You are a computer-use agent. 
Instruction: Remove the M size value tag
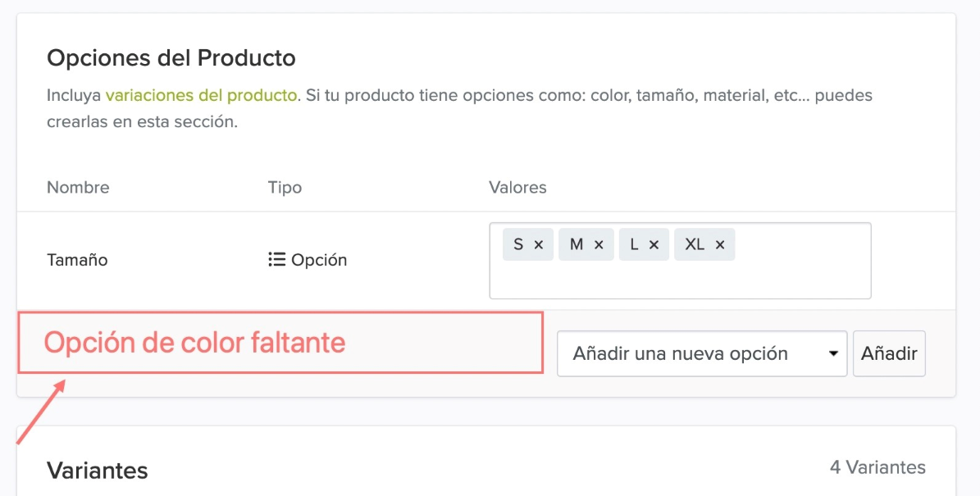(599, 245)
